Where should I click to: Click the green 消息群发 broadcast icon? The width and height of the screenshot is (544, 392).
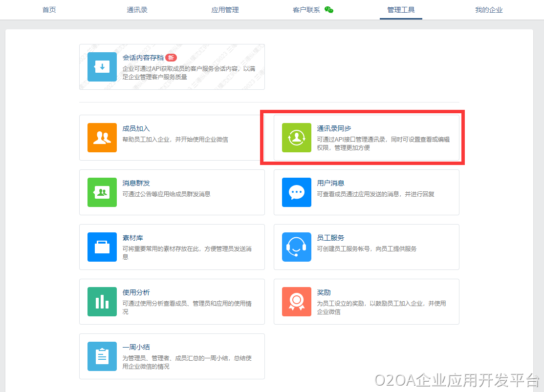point(102,192)
